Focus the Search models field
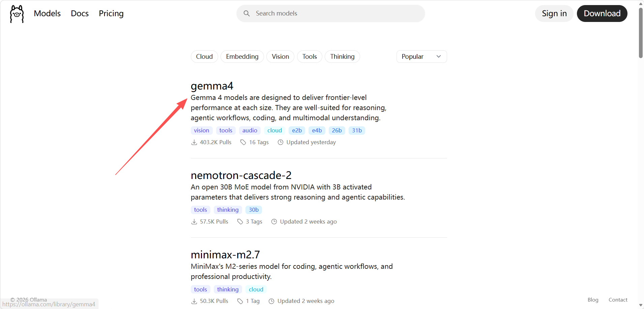The height and width of the screenshot is (309, 644). [331, 14]
